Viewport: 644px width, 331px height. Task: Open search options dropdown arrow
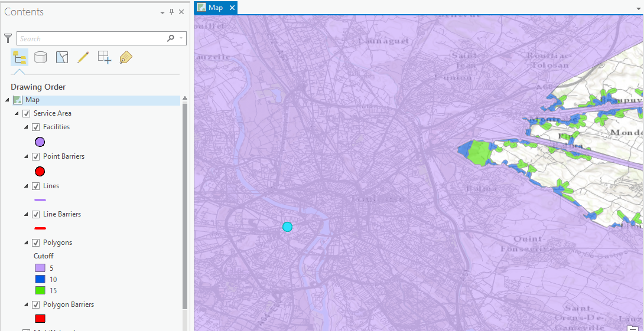[x=181, y=38]
